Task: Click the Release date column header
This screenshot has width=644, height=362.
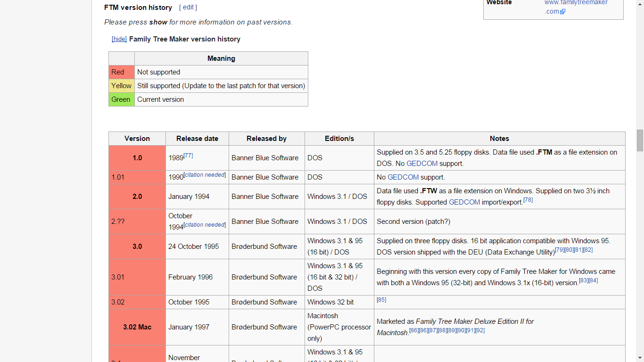Action: click(197, 139)
